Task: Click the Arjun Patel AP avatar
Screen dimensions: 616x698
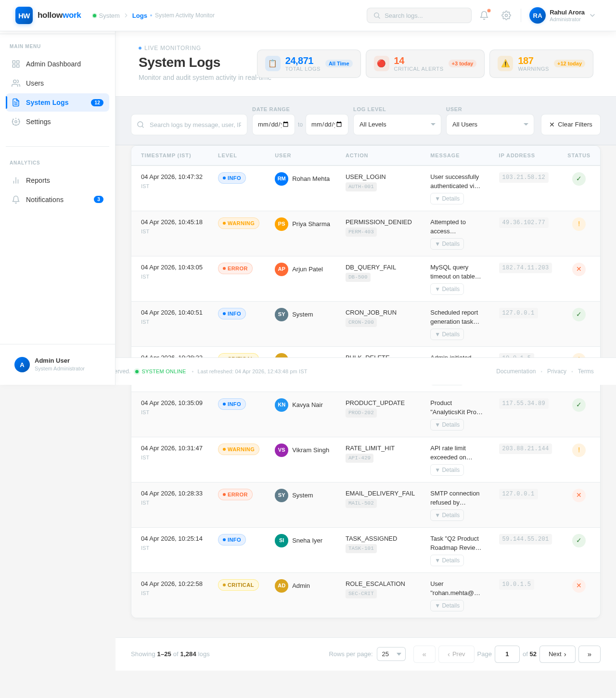Action: coord(282,269)
